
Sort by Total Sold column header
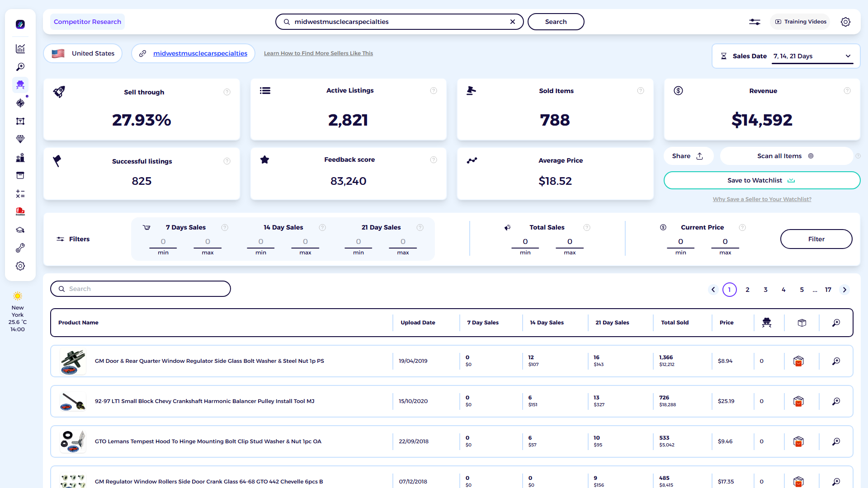click(675, 323)
